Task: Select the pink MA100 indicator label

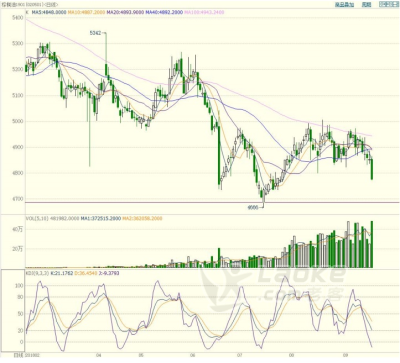Action: [x=204, y=12]
